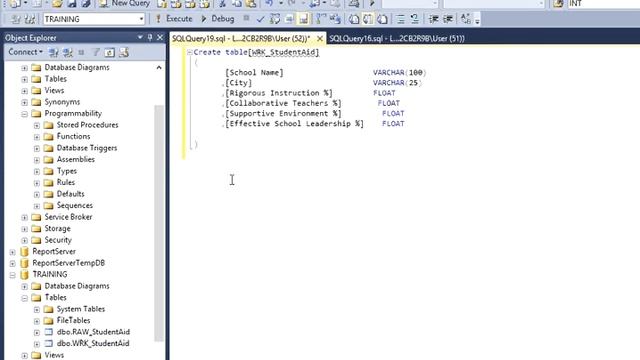This screenshot has height=360, width=640.
Task: Click the Change Connection icon beside the database box
Action: 29,19
